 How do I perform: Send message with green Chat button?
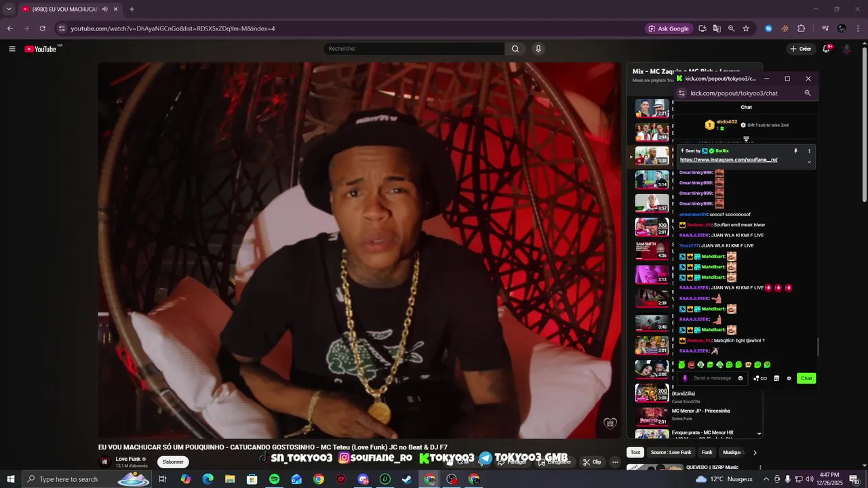806,378
